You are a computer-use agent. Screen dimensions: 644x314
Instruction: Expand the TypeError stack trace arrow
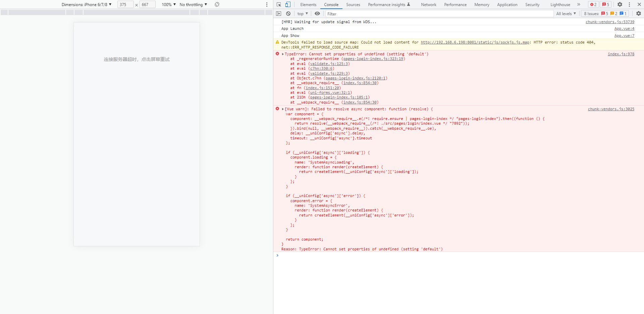(283, 54)
